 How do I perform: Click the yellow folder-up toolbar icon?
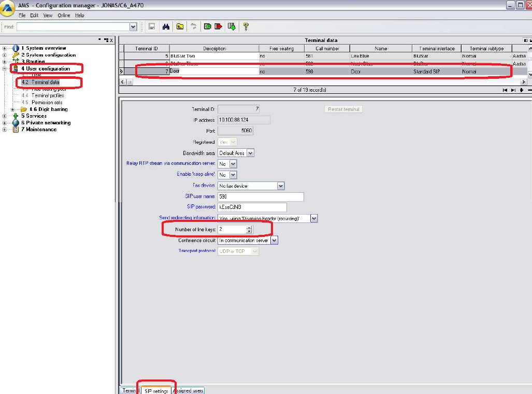[x=180, y=26]
